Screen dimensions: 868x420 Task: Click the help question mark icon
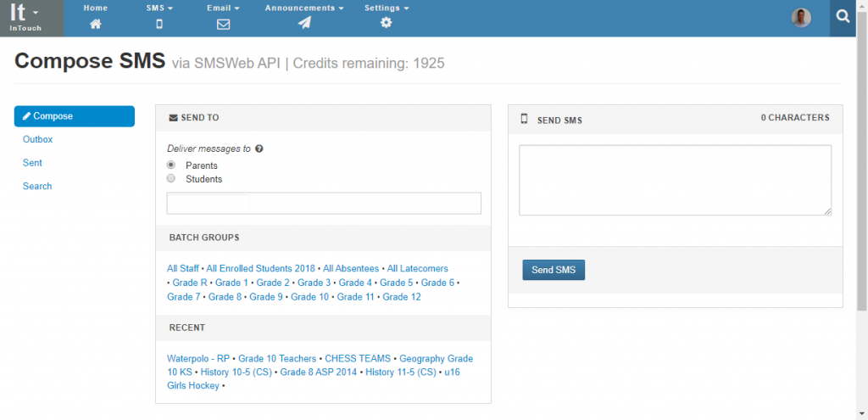tap(259, 149)
